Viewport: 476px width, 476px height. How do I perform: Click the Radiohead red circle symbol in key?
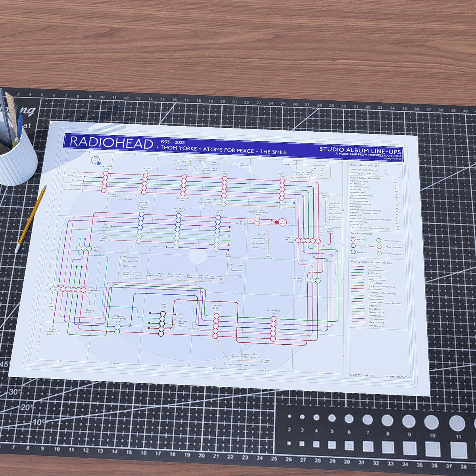353,240
